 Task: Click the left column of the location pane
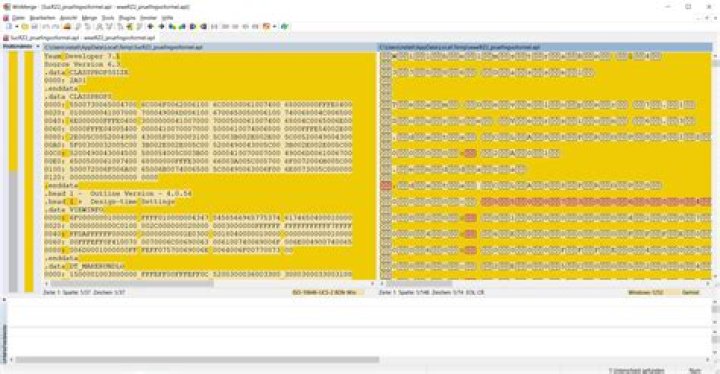click(13, 171)
